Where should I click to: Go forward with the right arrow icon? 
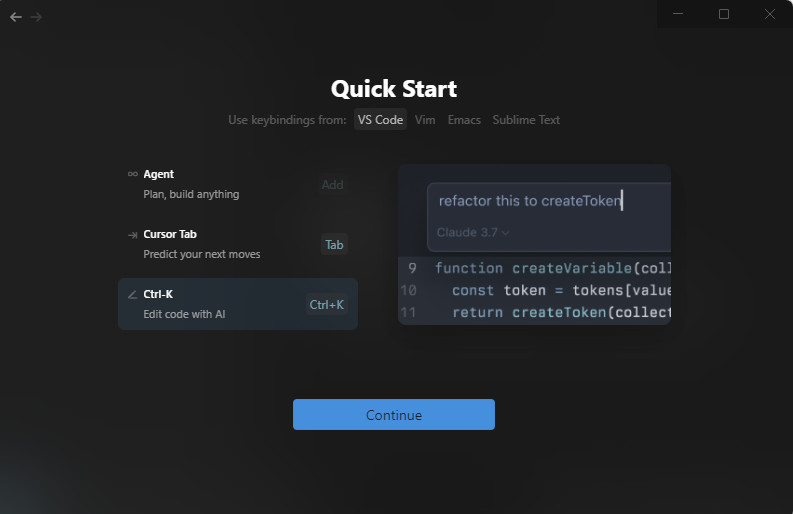point(36,17)
